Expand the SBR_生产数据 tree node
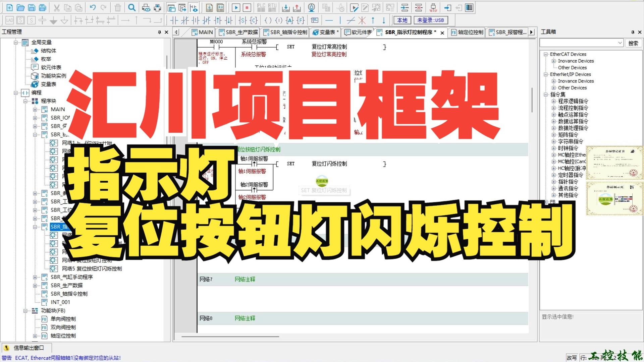The width and height of the screenshot is (644, 362). [35, 286]
